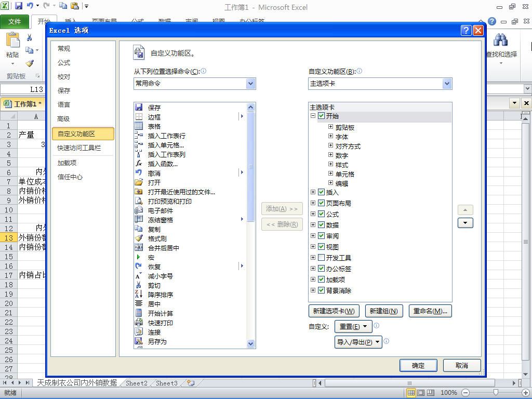The width and height of the screenshot is (532, 399).
Task: Click the zoom slider handle in status bar
Action: (496, 393)
